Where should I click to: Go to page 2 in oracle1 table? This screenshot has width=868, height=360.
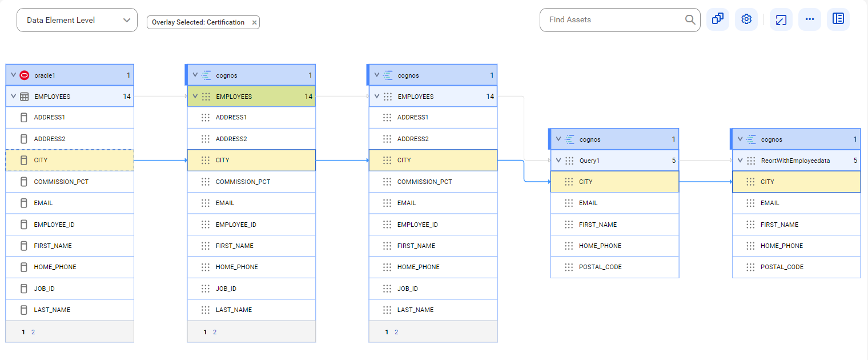pyautogui.click(x=33, y=332)
